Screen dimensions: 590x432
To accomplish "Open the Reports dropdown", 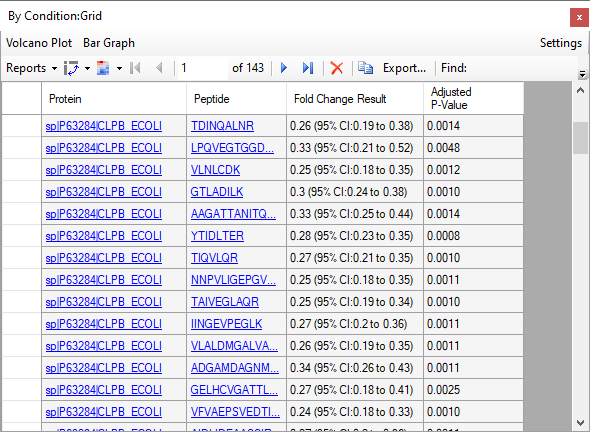I will (x=32, y=68).
